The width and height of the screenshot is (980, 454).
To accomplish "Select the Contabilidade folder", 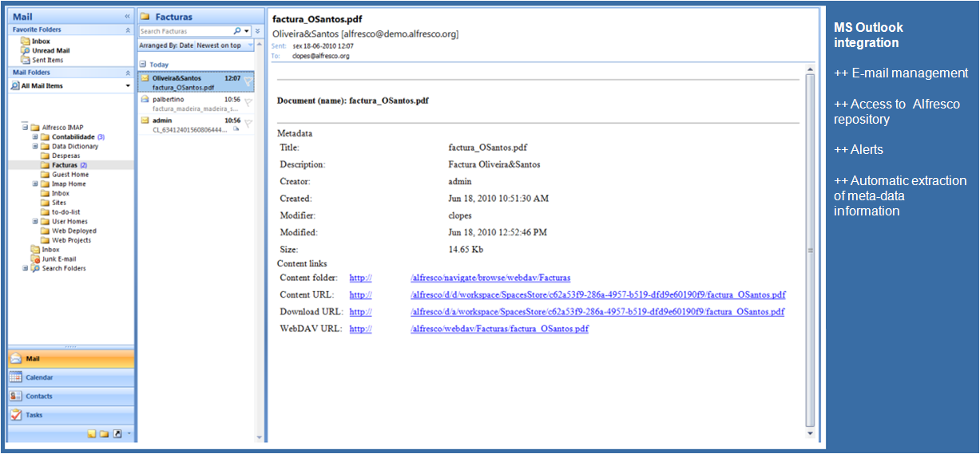I will 73,137.
